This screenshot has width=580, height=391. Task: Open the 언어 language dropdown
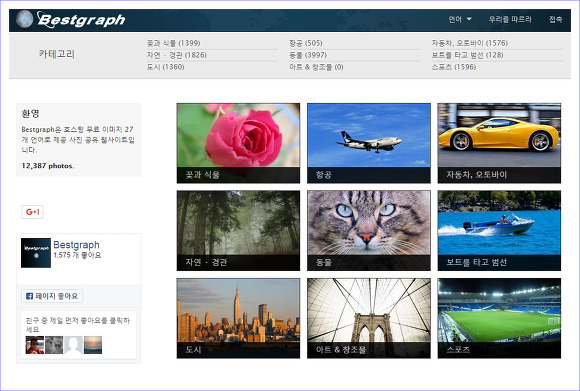(x=460, y=19)
